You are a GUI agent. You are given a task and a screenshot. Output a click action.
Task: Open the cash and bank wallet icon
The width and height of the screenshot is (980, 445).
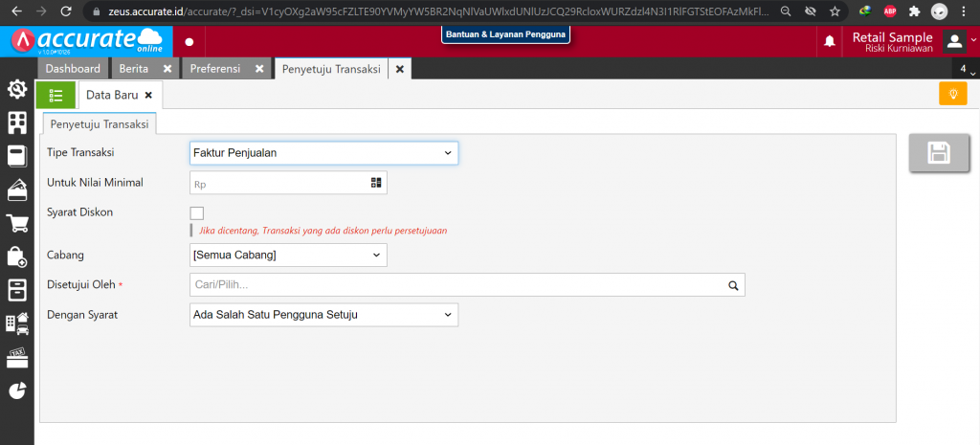(x=17, y=189)
